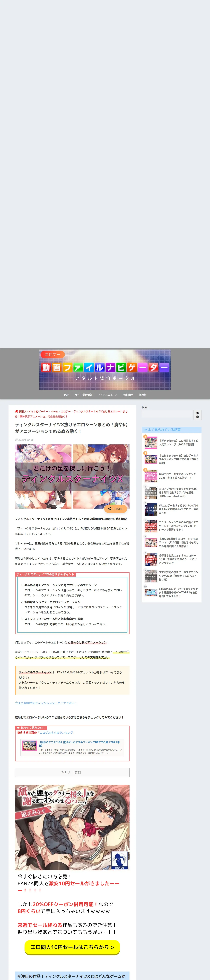Open the 無料動画 menu item
210x980 pixels.
pos(128,395)
